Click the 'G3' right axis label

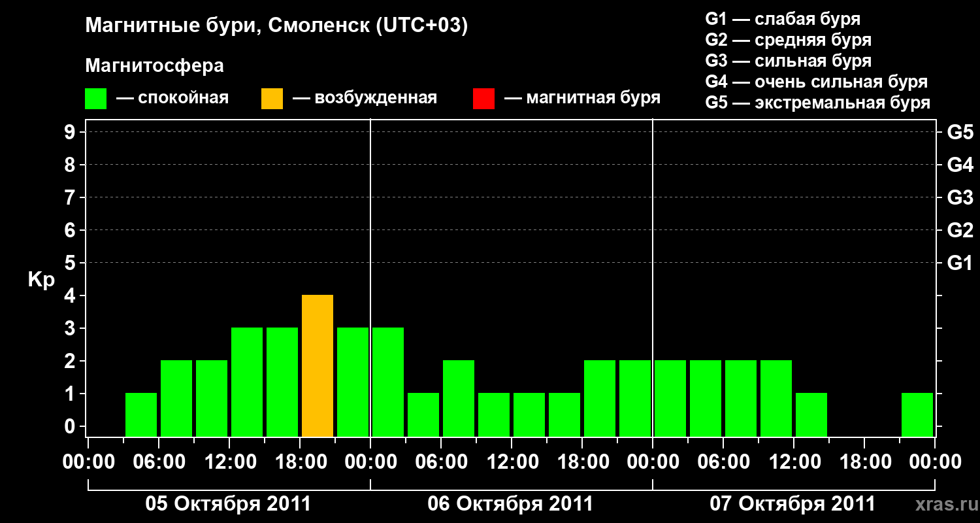pos(960,197)
